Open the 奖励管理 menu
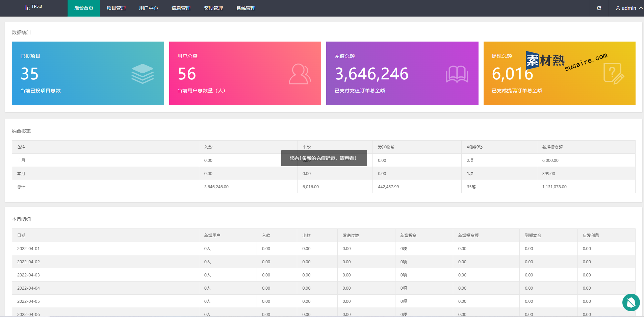Image resolution: width=644 pixels, height=317 pixels. coord(213,8)
